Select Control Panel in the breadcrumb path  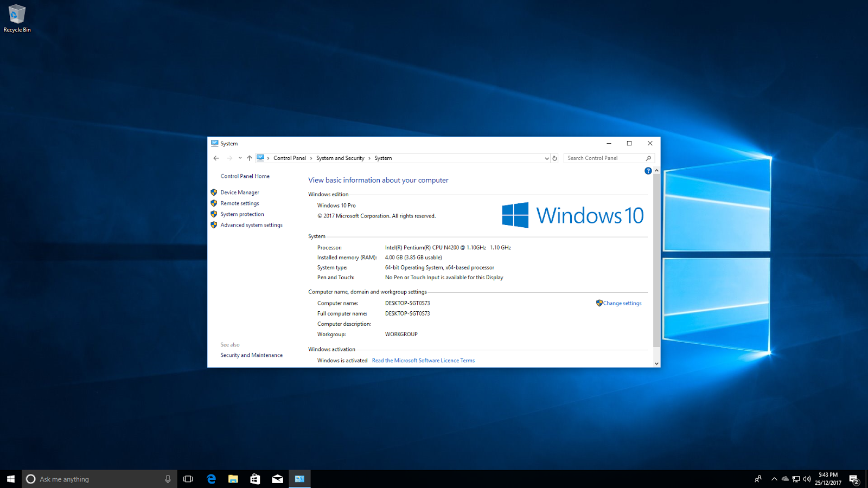[290, 158]
